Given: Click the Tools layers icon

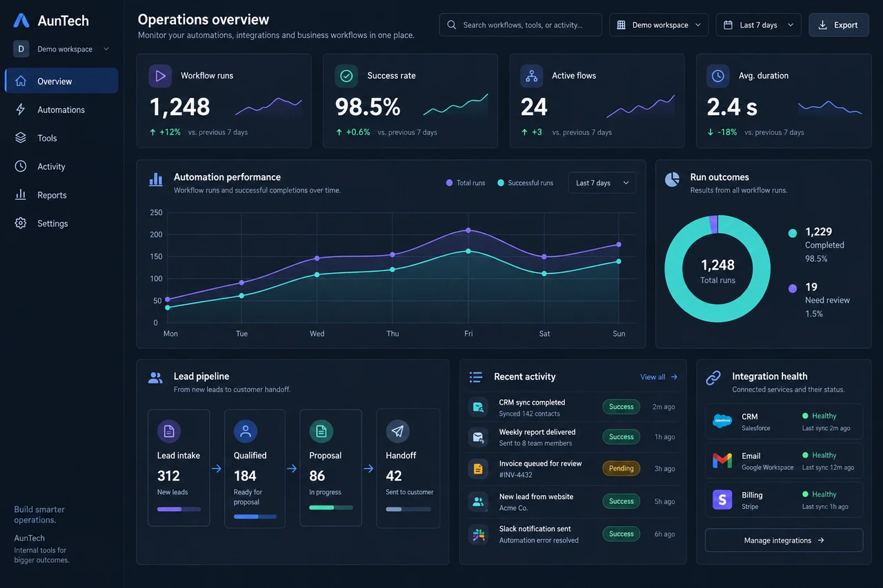Looking at the screenshot, I should point(21,138).
